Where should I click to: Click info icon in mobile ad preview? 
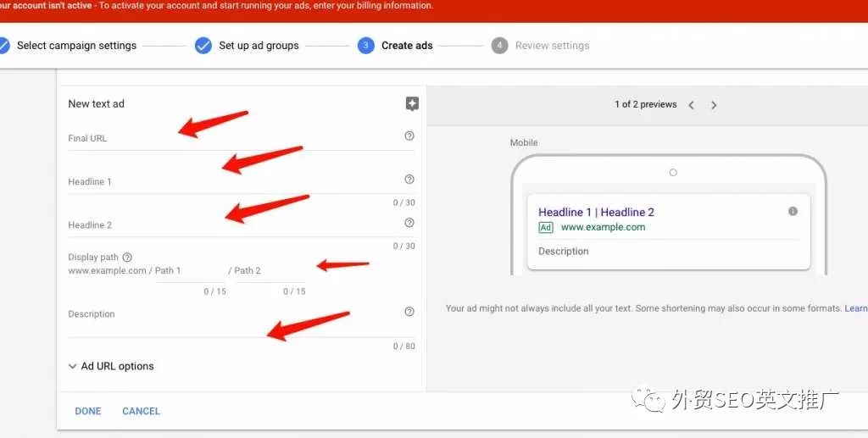[x=793, y=211]
